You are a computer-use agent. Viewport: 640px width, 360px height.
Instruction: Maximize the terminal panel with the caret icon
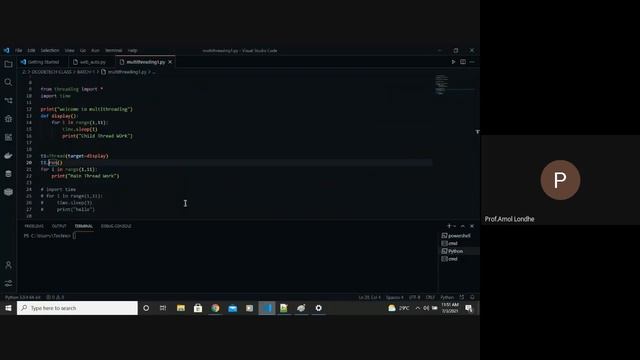point(463,226)
